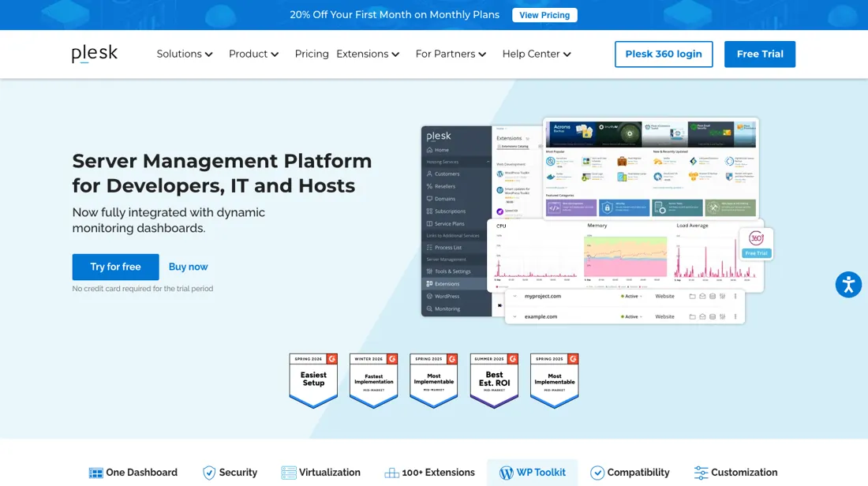Select the WP Toolkit tab
The width and height of the screenshot is (868, 486).
coord(533,473)
